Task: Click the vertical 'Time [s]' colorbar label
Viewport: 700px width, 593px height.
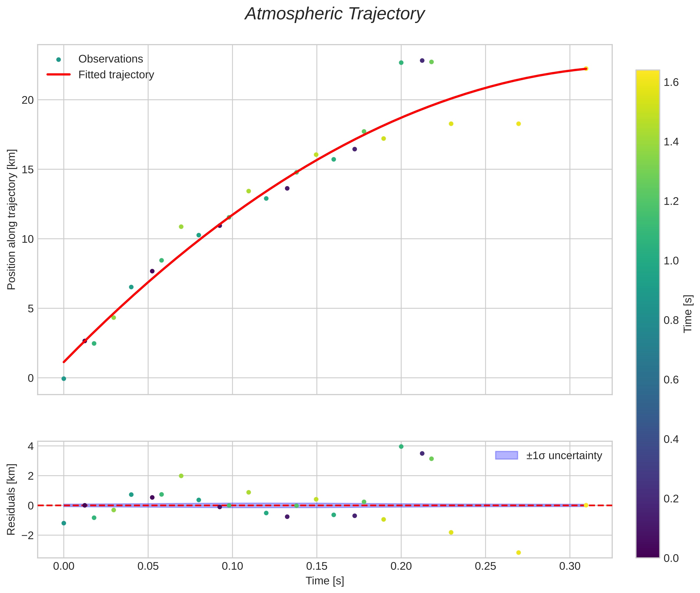Action: [x=688, y=314]
